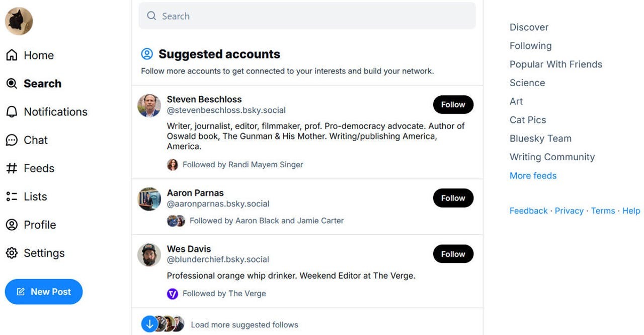Select the Discover feed
The height and width of the screenshot is (335, 644).
click(x=529, y=27)
